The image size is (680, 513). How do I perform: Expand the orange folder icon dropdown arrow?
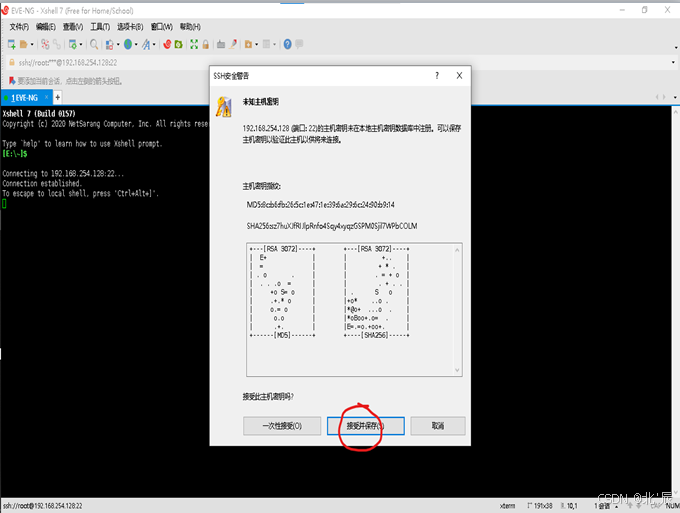pos(256,45)
